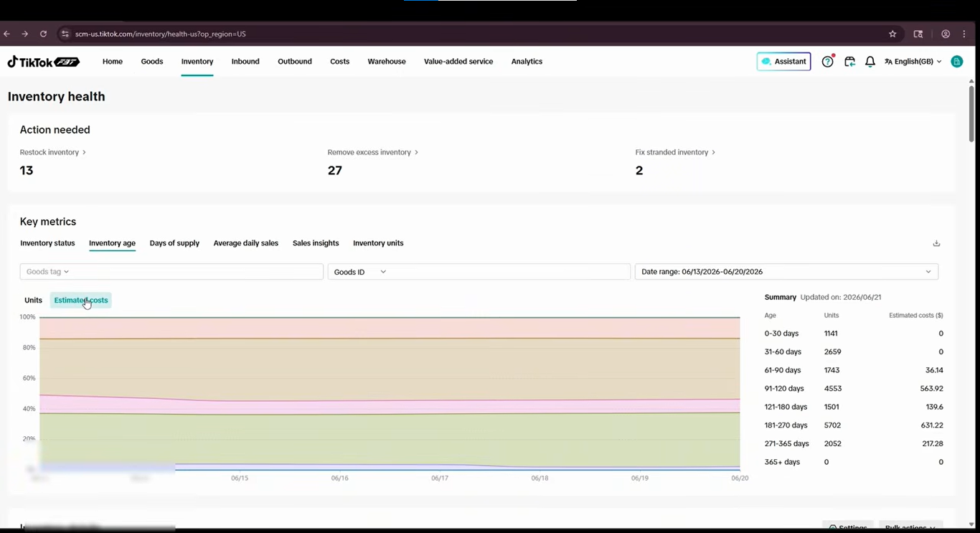Click the browser back arrow

point(6,34)
